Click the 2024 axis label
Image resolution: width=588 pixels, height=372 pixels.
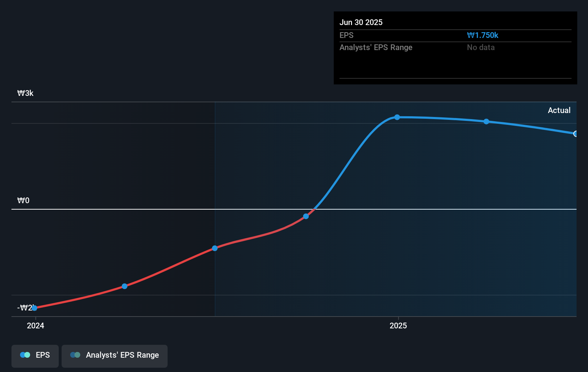(x=35, y=325)
